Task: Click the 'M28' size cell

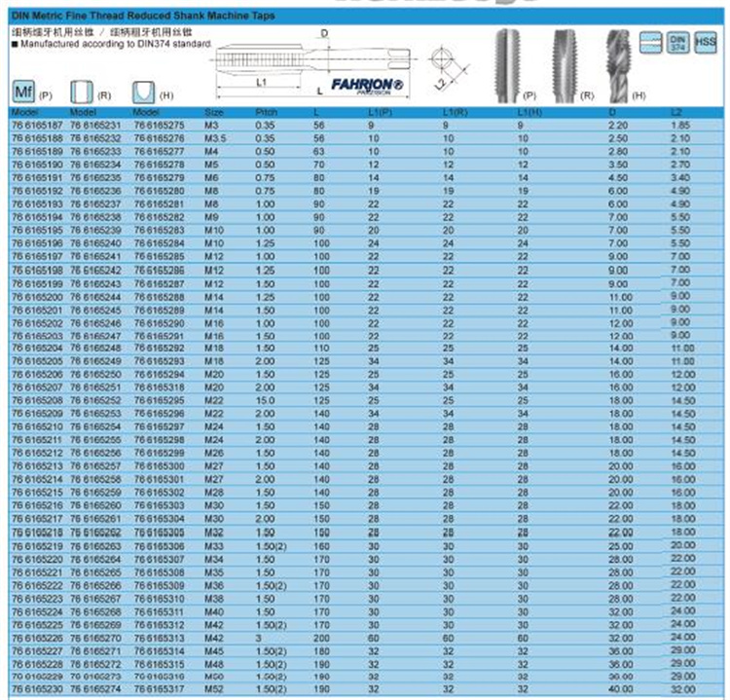Action: 214,493
